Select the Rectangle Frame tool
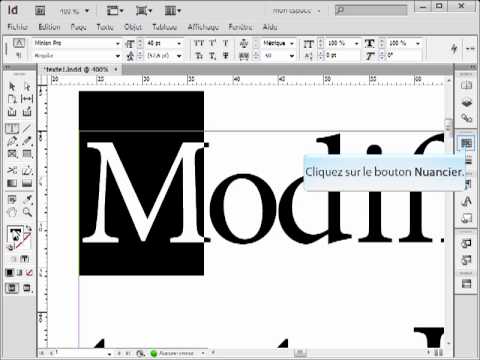This screenshot has height=360, width=480. (12, 154)
